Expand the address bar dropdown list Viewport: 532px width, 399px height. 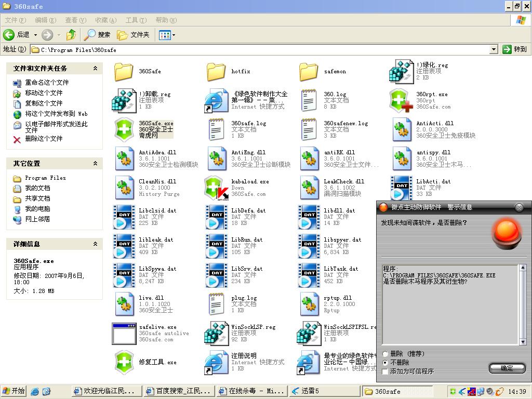[494, 49]
